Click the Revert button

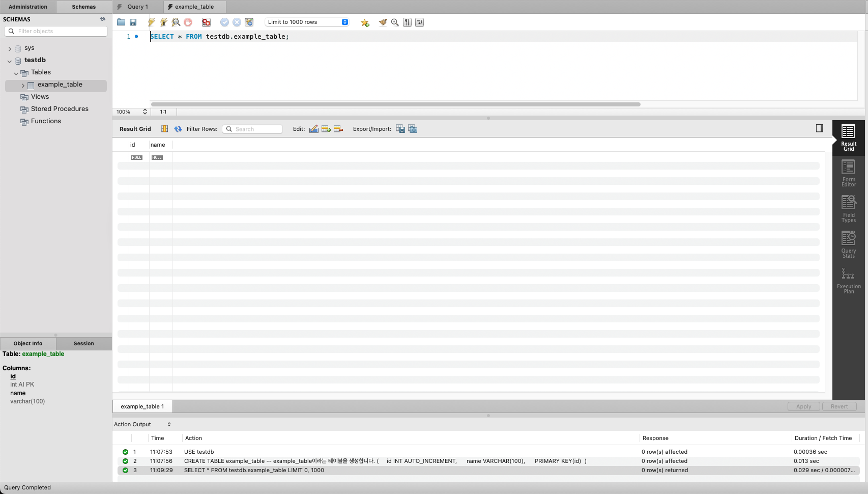pos(839,406)
